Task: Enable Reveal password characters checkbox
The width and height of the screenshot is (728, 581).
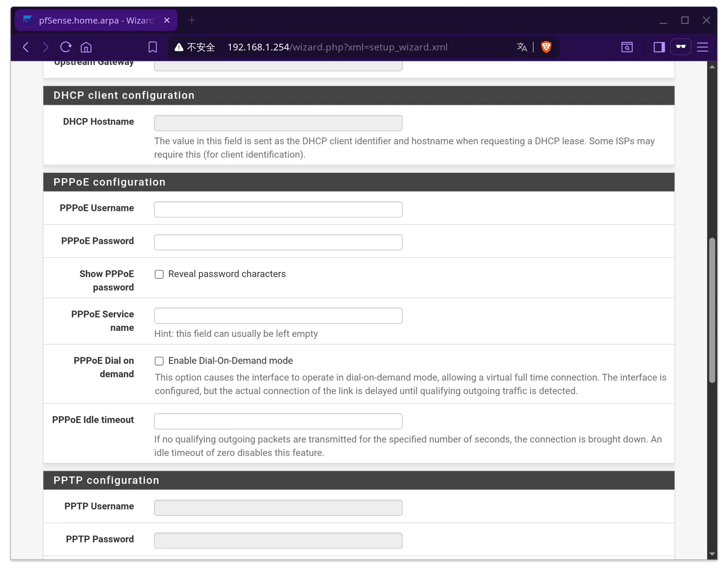Action: tap(159, 274)
